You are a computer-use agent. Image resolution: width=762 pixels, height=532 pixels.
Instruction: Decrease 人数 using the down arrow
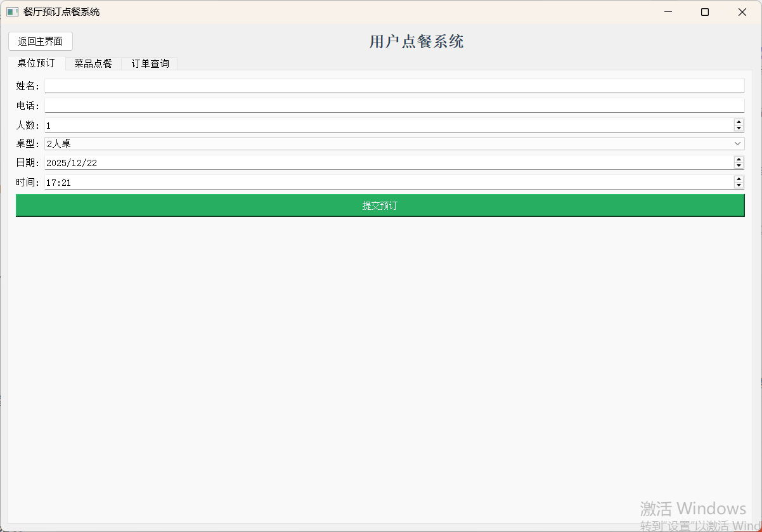(739, 128)
